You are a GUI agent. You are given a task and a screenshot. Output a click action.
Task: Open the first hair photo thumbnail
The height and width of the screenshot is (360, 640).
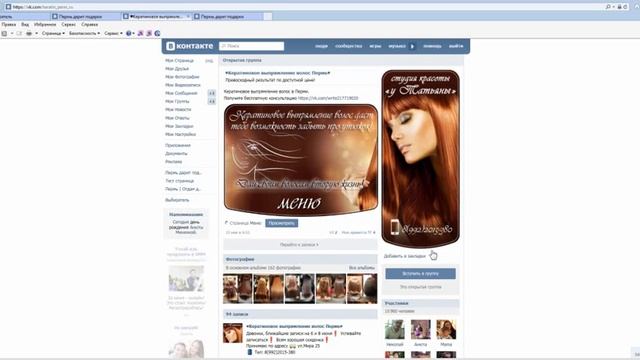click(x=238, y=289)
